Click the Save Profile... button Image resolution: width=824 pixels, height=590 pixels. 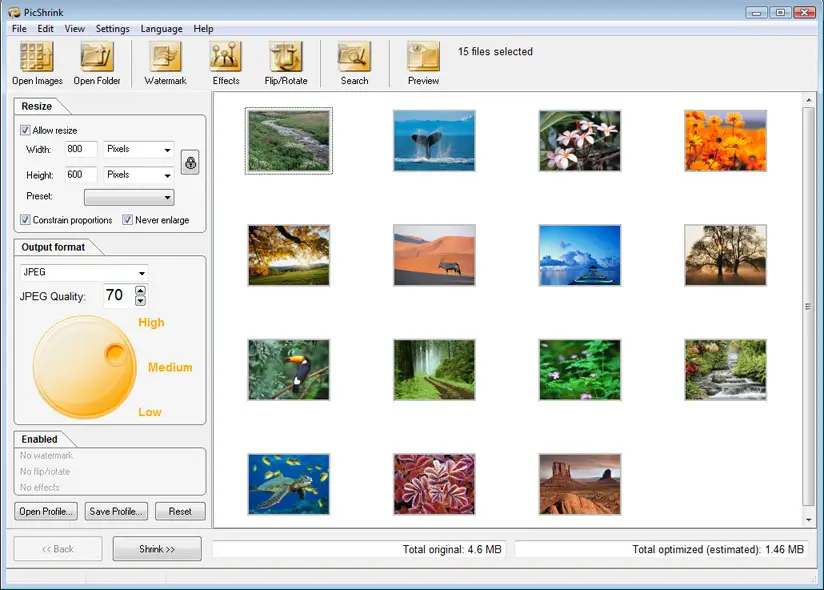pos(116,511)
